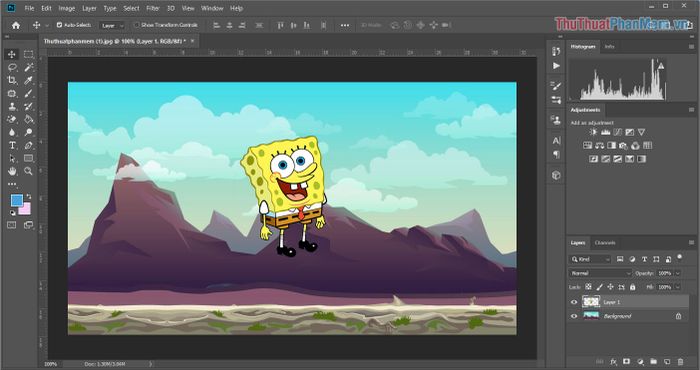Screen dimensions: 700x370
Task: Open the Image menu
Action: 67,8
